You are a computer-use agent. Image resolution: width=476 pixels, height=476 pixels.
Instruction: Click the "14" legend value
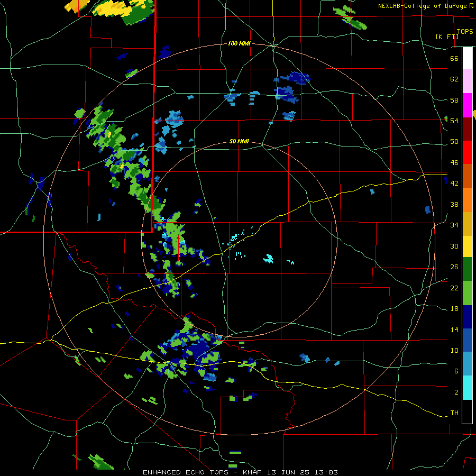454,329
